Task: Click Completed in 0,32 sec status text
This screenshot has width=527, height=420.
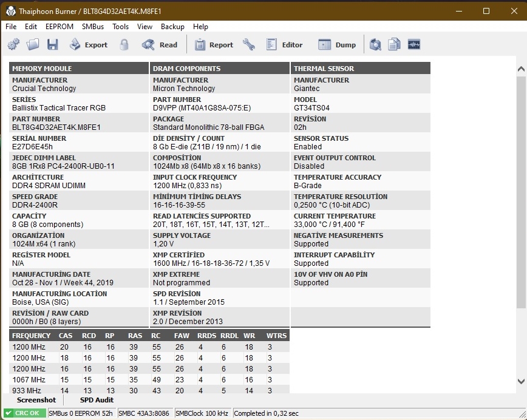Action: pos(266,413)
